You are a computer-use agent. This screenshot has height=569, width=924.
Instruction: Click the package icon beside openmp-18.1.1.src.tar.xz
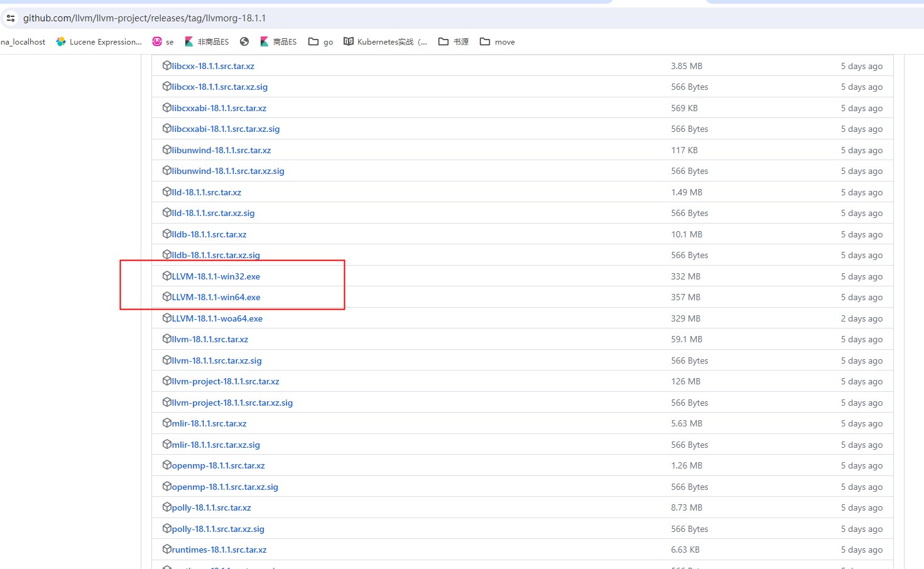[x=167, y=465]
